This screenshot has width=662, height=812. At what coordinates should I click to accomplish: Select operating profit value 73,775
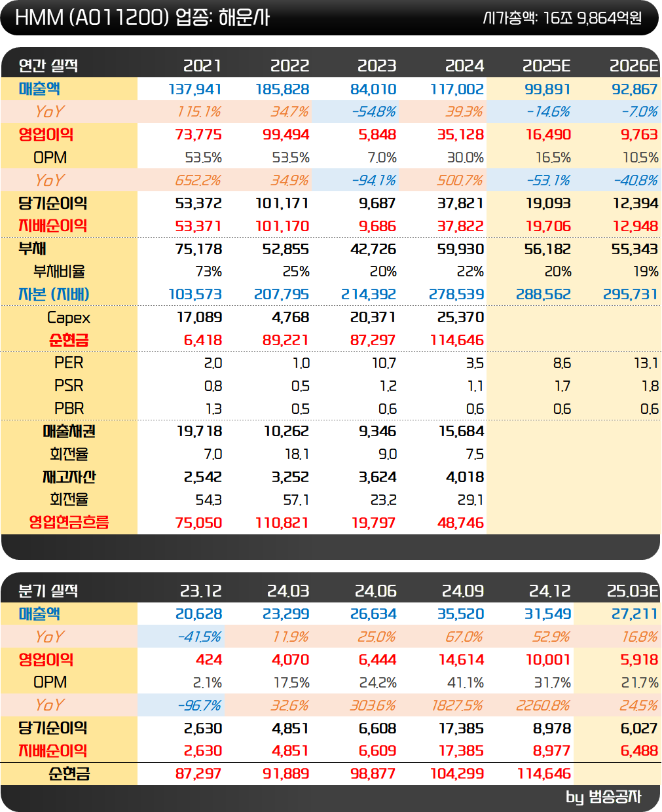click(x=199, y=135)
